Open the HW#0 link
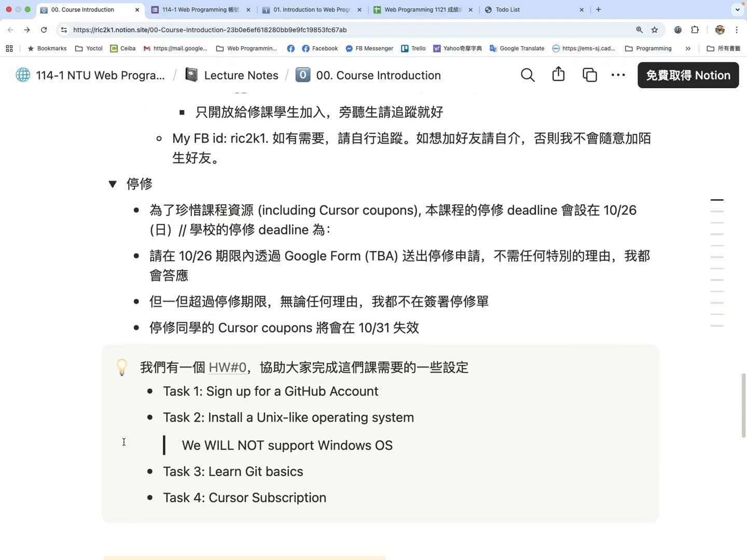The image size is (747, 560). click(227, 368)
